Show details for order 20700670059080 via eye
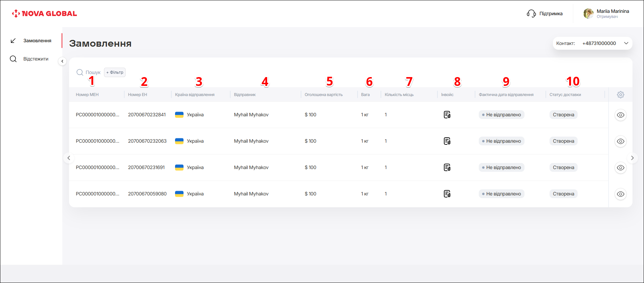Viewport: 644px width, 283px height. [x=620, y=194]
